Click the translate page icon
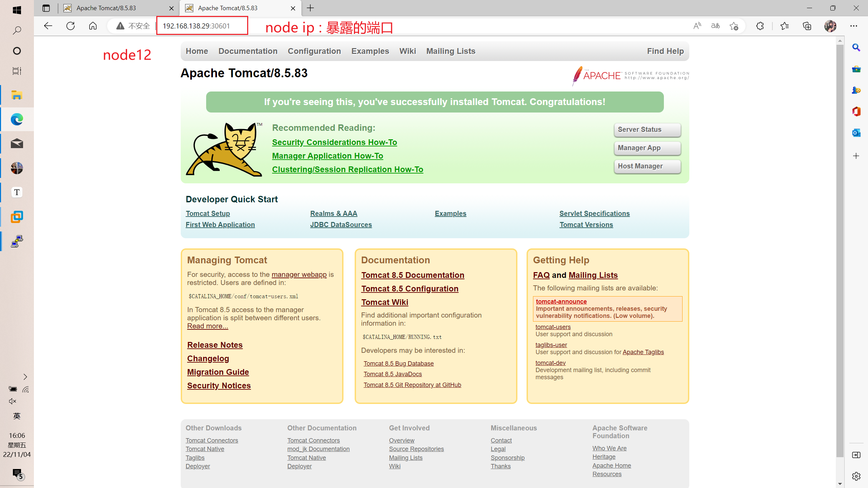This screenshot has height=488, width=868. coord(715,26)
